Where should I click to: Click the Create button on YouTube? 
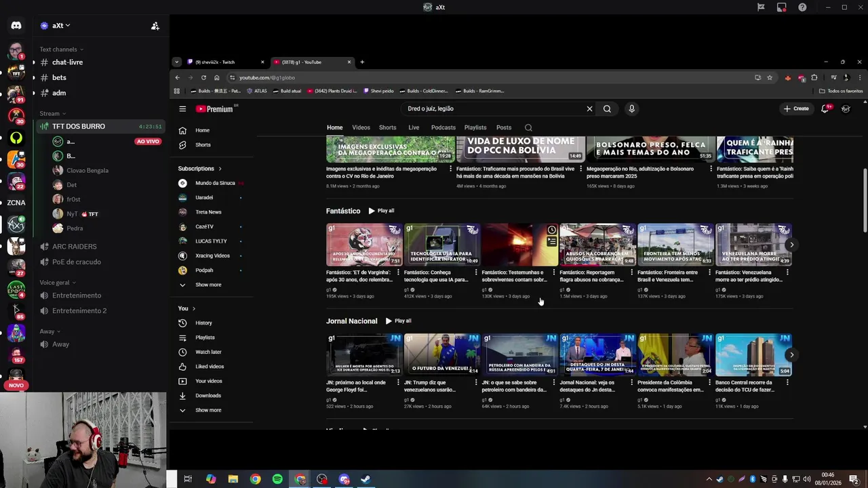coord(796,108)
